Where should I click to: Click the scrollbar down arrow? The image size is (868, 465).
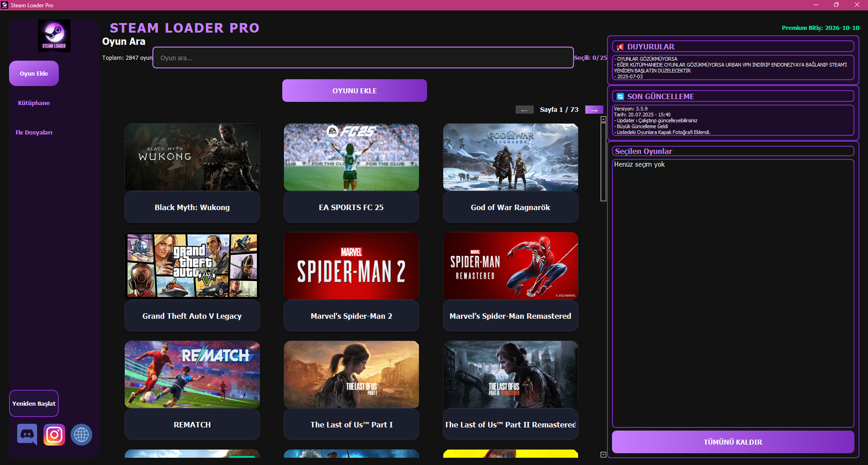coord(603,455)
